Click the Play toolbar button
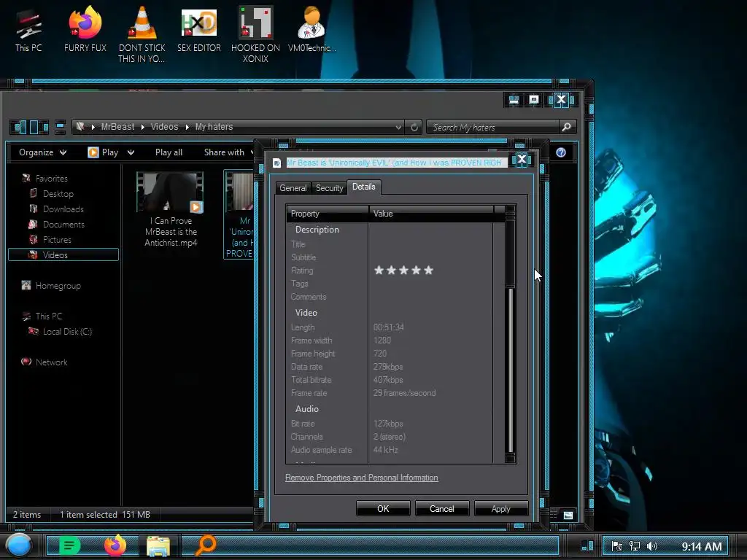 click(104, 152)
